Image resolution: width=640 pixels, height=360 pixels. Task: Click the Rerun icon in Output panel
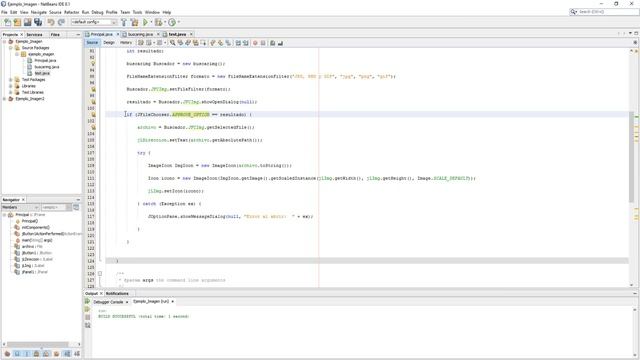coord(87,301)
